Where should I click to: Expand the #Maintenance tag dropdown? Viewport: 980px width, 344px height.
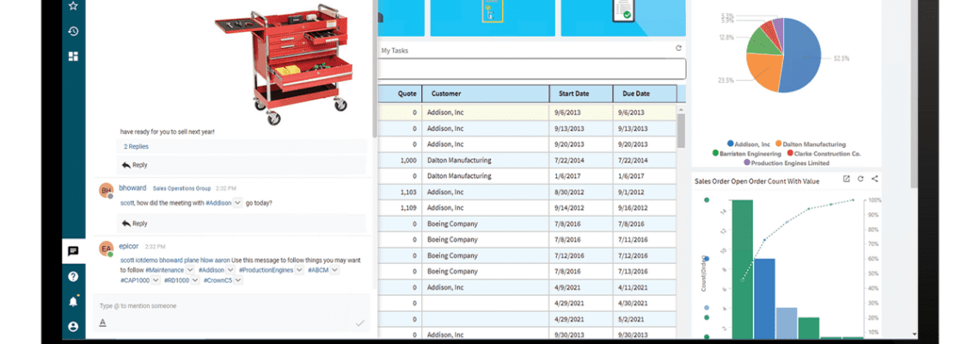pos(190,269)
